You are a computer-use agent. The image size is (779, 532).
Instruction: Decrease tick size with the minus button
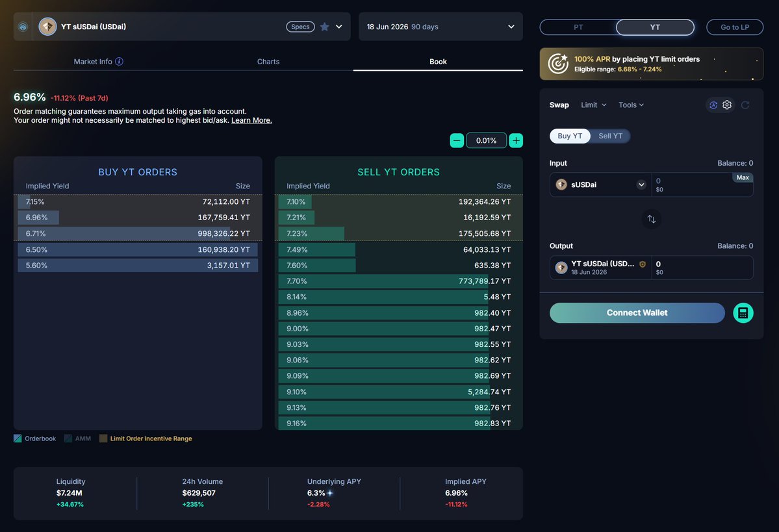(x=457, y=140)
